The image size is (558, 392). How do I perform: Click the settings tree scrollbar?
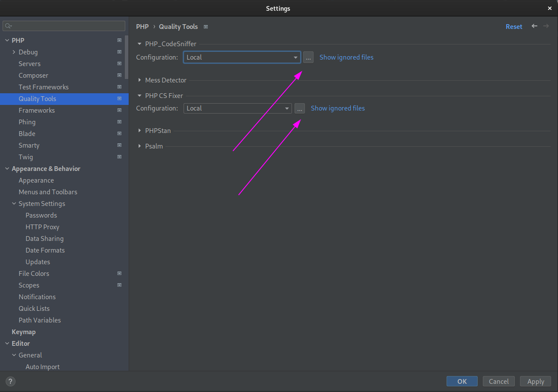coord(127,57)
